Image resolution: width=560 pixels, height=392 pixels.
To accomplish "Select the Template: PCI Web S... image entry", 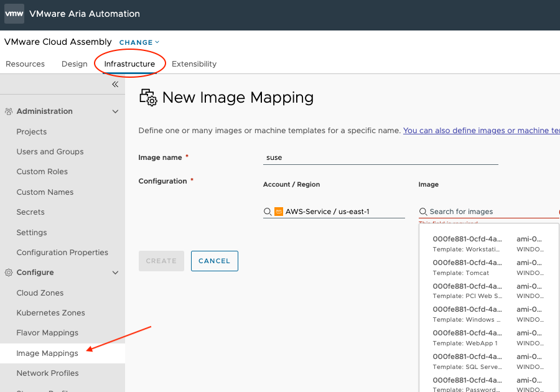I will click(x=488, y=291).
